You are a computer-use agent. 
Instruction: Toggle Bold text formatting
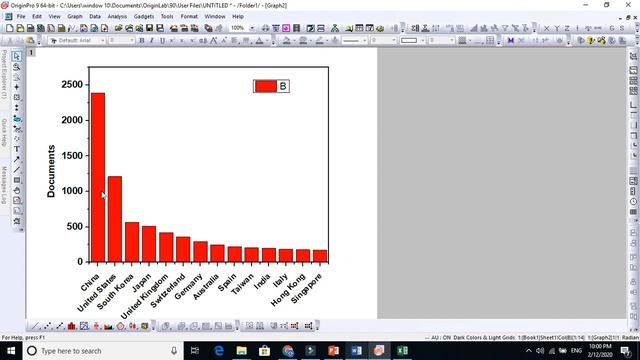point(142,40)
